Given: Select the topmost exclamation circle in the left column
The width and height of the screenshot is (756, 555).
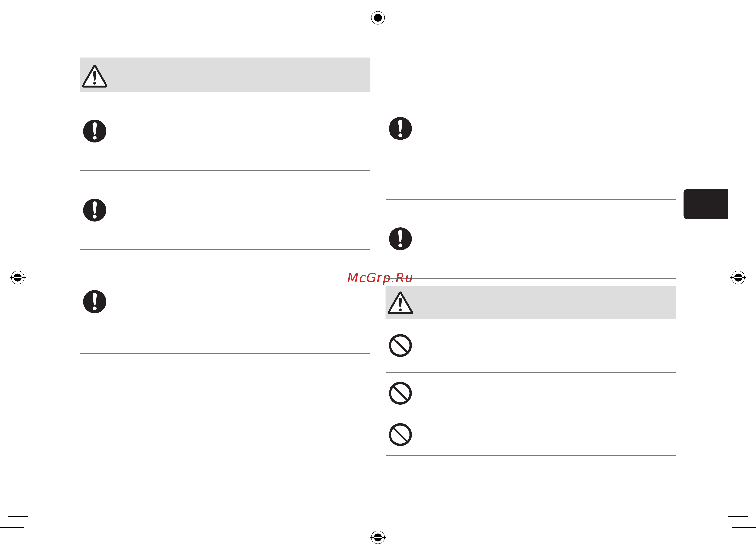Looking at the screenshot, I should 95,131.
